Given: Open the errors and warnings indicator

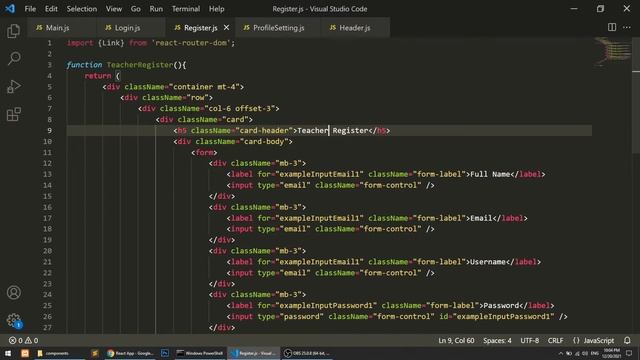Looking at the screenshot, I should point(23,340).
